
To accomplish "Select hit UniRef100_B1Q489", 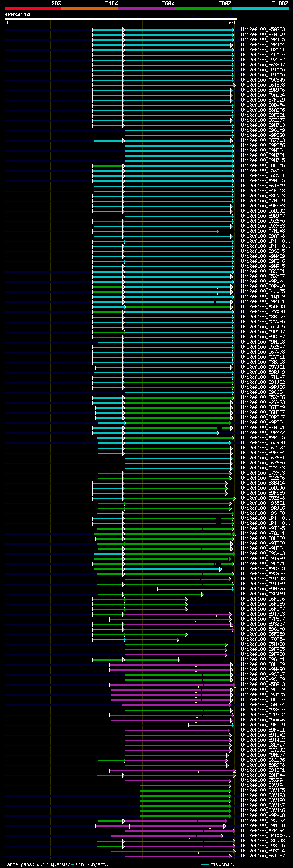I will click(x=263, y=297).
